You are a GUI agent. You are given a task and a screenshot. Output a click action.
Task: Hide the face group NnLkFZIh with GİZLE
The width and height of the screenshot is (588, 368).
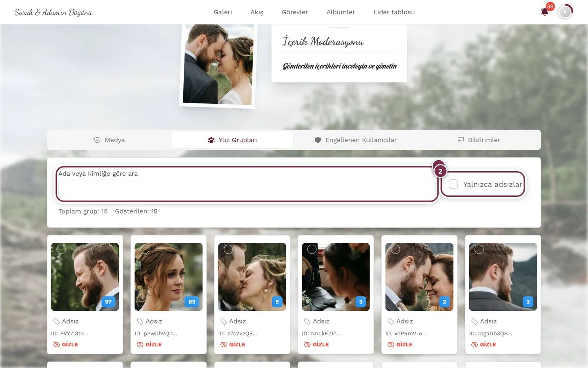(x=316, y=344)
